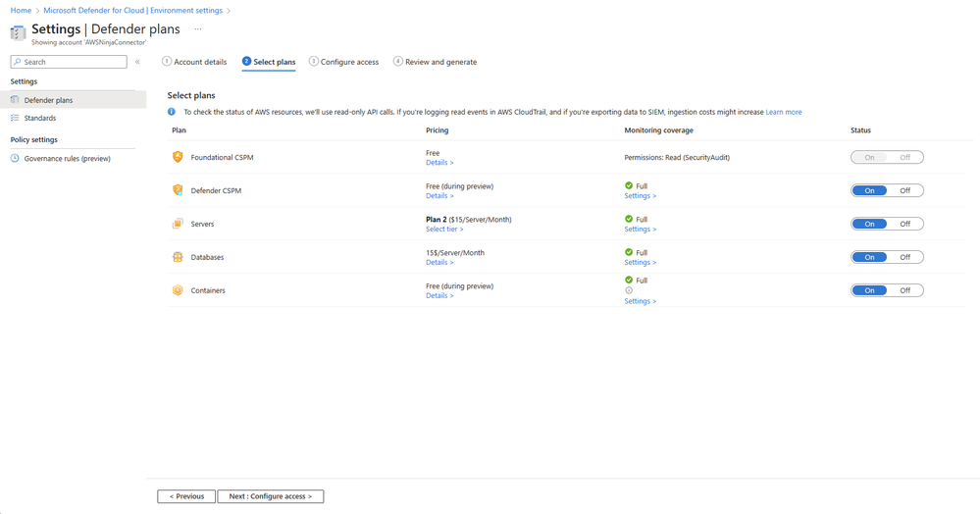This screenshot has height=514, width=980.
Task: Open Details for Databases pricing
Action: (439, 262)
